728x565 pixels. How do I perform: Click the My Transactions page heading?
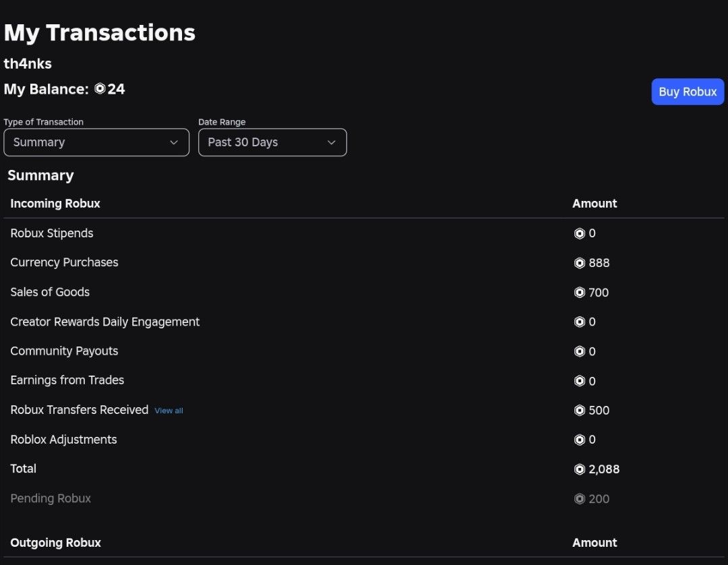coord(99,32)
